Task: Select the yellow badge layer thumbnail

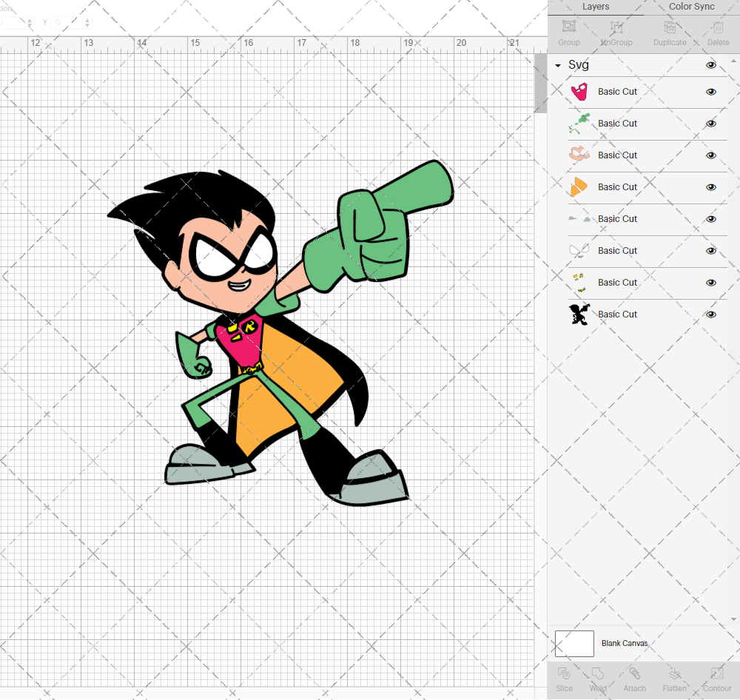Action: tap(579, 282)
